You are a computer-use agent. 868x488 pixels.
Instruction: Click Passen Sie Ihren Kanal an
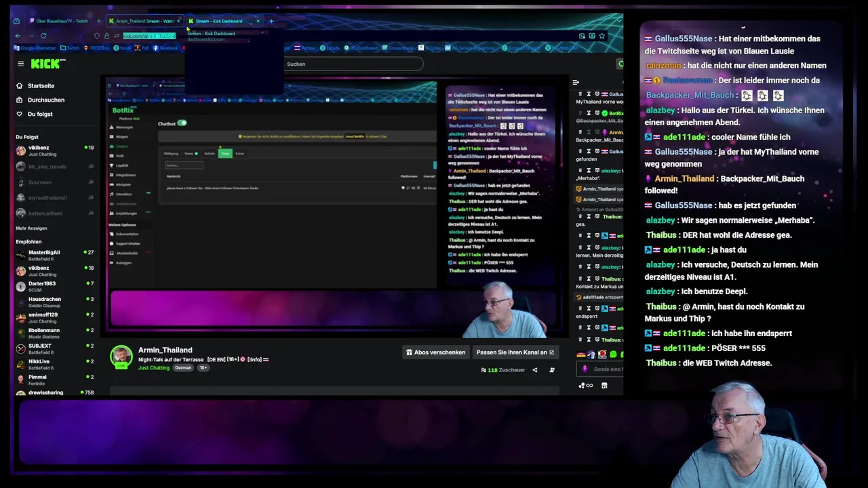515,352
